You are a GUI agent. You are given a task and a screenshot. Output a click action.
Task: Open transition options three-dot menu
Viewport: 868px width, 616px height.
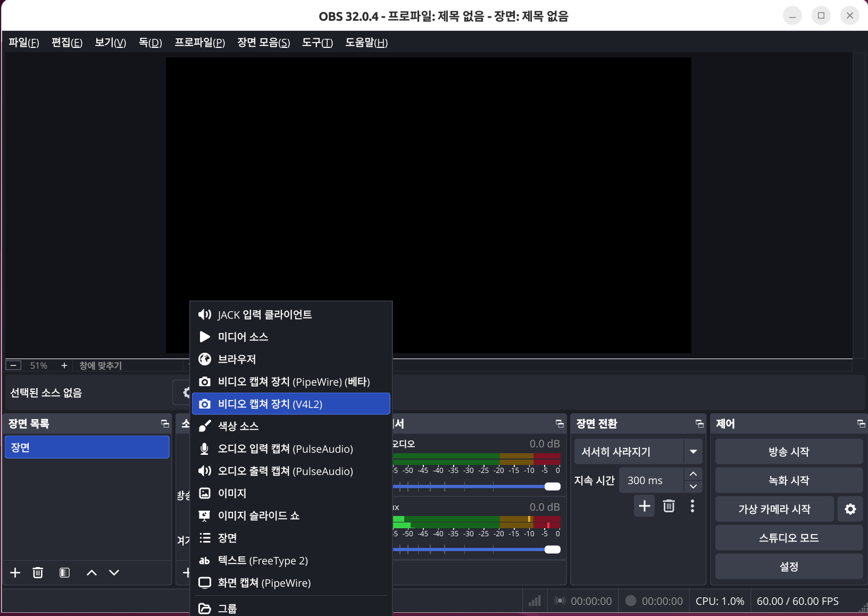coord(692,506)
